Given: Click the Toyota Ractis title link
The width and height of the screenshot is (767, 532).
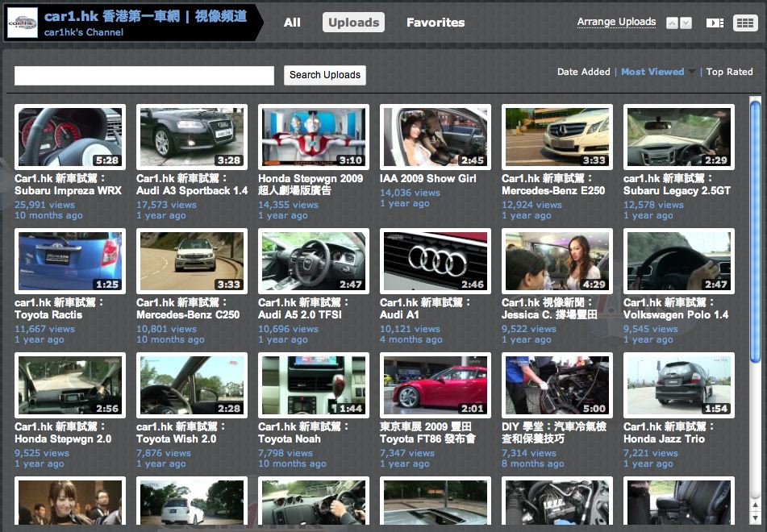Looking at the screenshot, I should (59, 309).
